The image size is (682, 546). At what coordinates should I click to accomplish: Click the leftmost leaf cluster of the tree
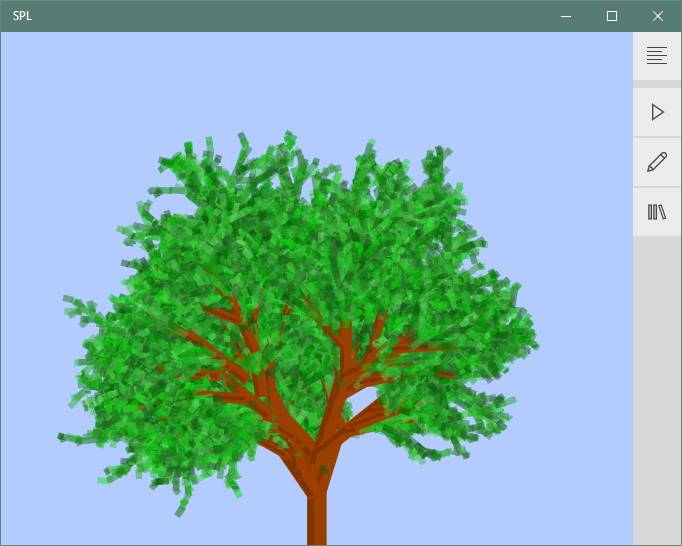pos(70,437)
